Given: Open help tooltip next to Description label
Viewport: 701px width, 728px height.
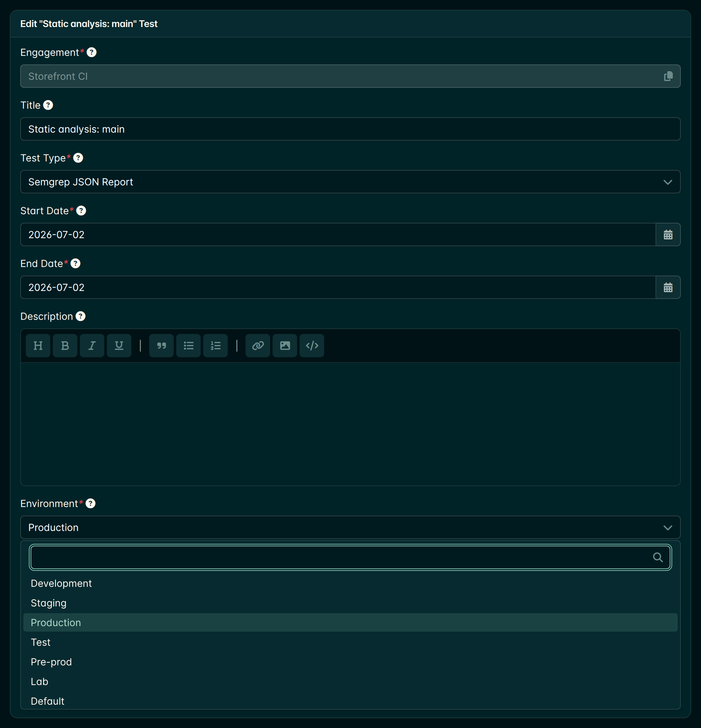Looking at the screenshot, I should (80, 316).
